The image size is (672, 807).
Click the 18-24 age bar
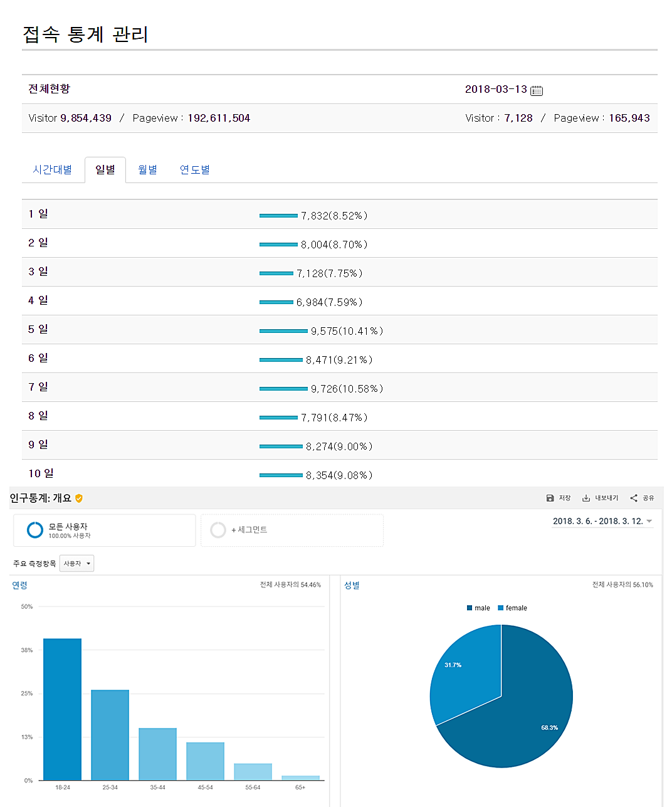click(x=62, y=709)
